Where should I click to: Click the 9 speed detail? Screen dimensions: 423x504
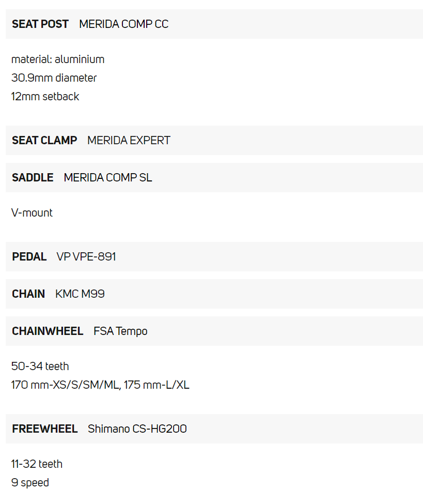point(30,483)
